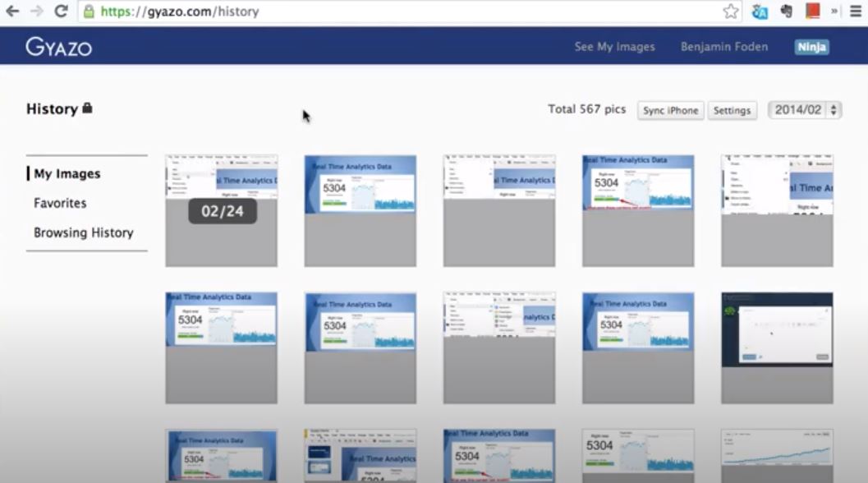Open the slide-editor thumbnail in bottom row
Screen dimensions: 868x483
(x=361, y=456)
